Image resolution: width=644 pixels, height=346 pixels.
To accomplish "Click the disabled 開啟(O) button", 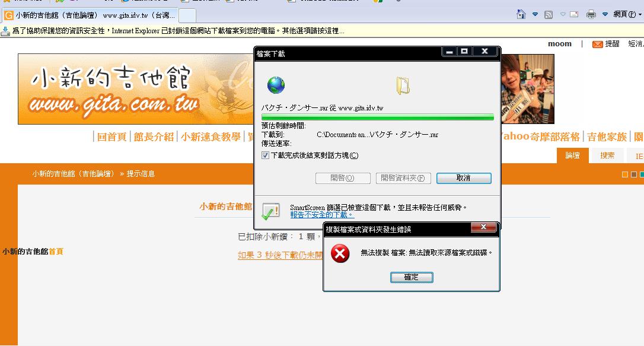I will [x=343, y=178].
